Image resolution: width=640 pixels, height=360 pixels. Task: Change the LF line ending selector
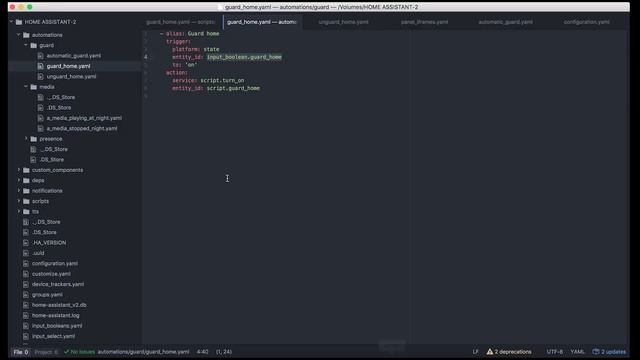pyautogui.click(x=476, y=351)
